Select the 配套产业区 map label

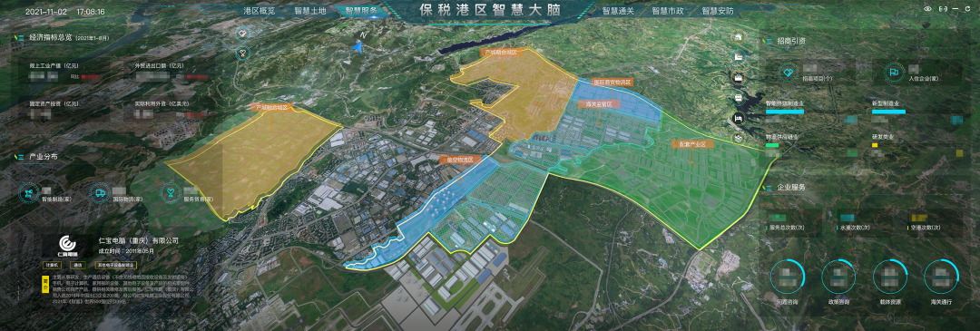(x=692, y=144)
